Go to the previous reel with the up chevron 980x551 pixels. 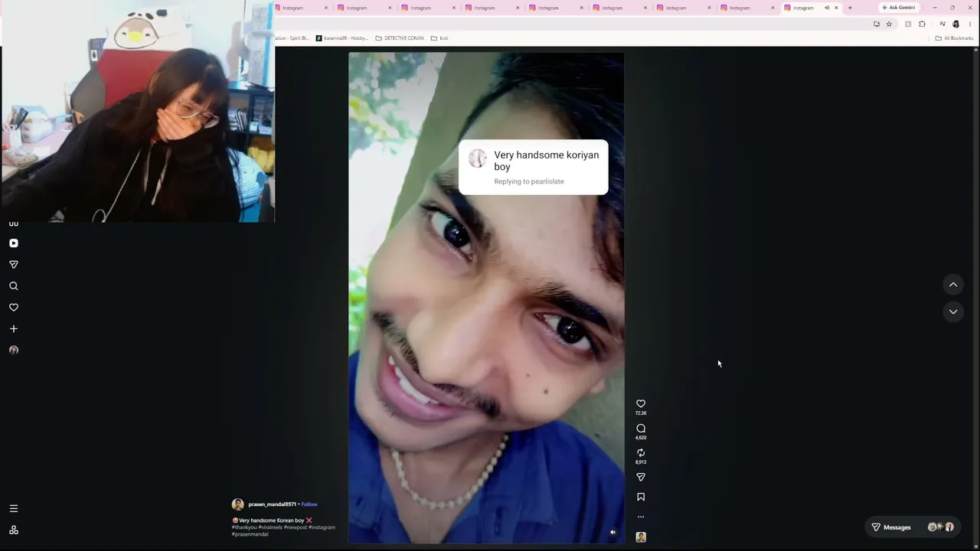click(x=953, y=285)
